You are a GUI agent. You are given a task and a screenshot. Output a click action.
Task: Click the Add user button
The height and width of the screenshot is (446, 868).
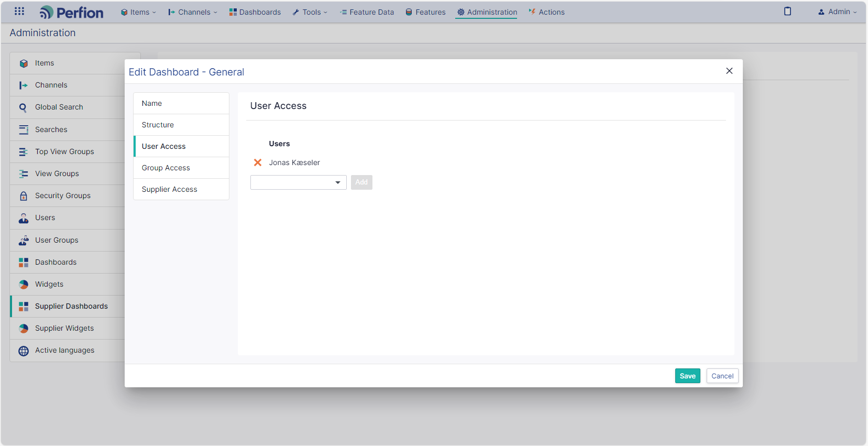[x=361, y=182]
